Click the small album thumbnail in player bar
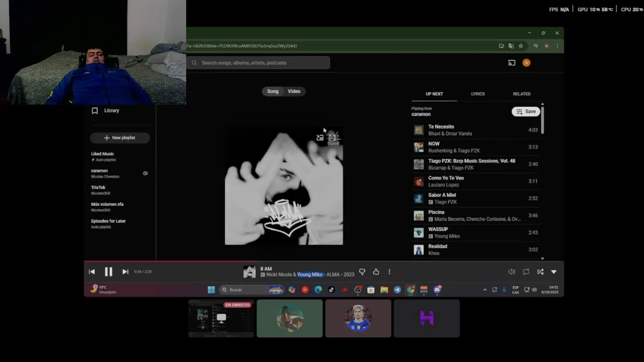644x362 pixels. pos(250,272)
